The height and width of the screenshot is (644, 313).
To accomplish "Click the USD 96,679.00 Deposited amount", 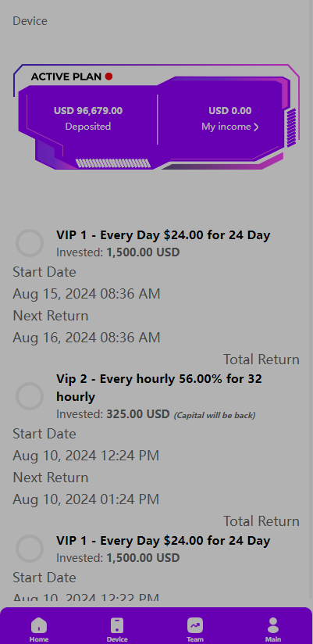I will 88,110.
